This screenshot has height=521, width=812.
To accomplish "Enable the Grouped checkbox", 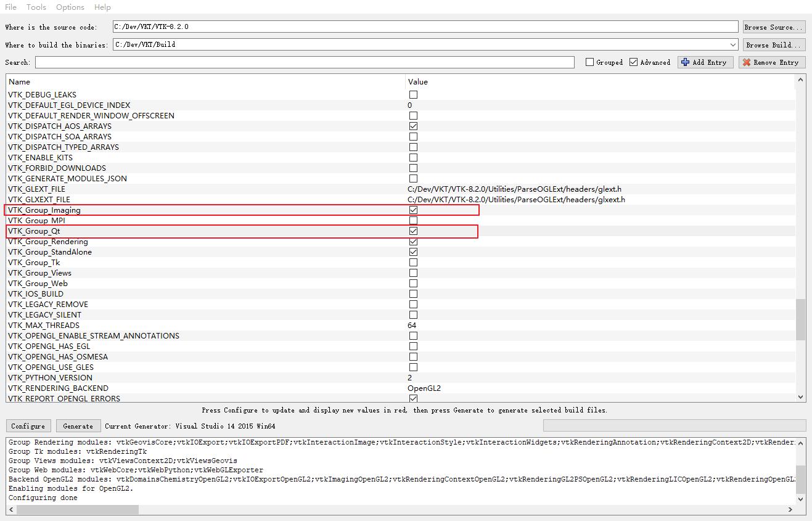I will click(590, 62).
